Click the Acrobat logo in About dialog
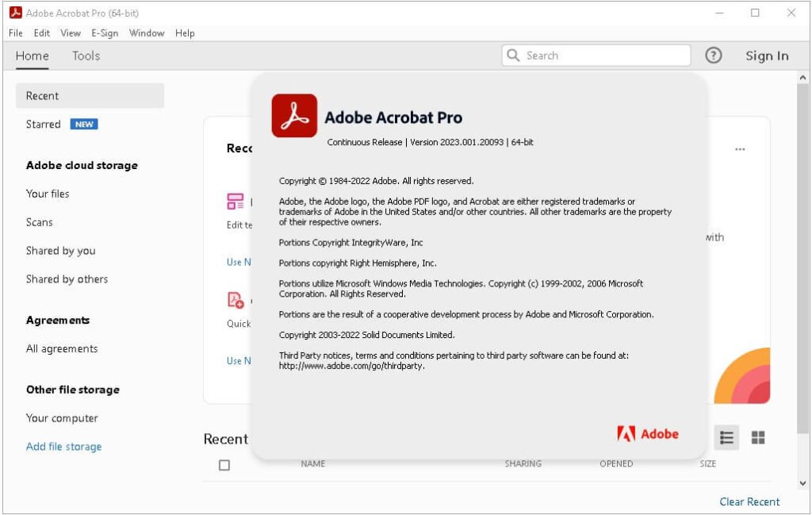The image size is (812, 515). (x=294, y=115)
